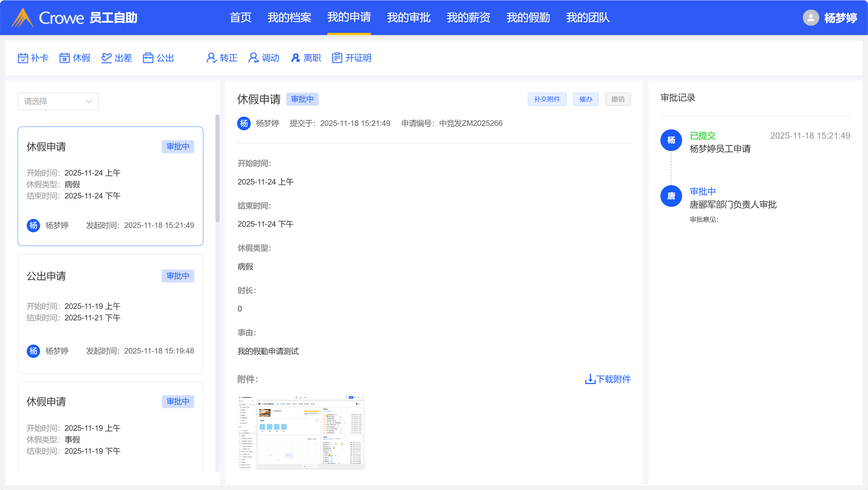This screenshot has height=490, width=868.
Task: Select the 公出 briefcase icon
Action: pos(148,58)
